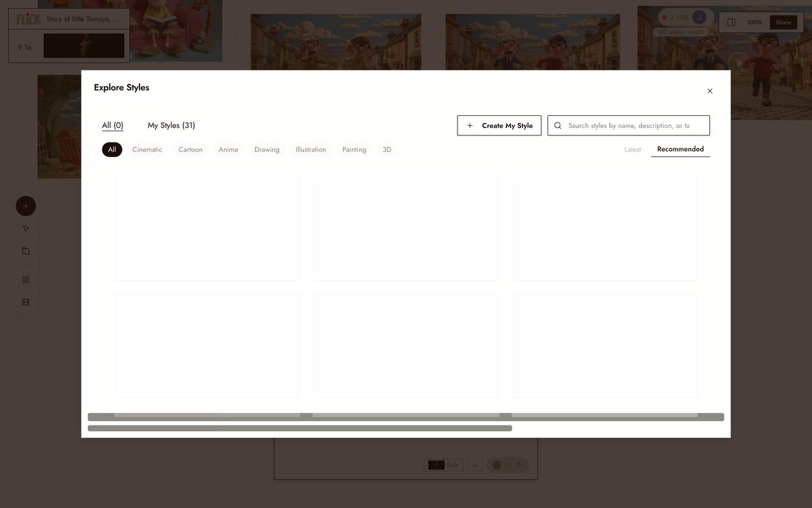Filter styles by Illustration
The image size is (812, 508).
[311, 150]
